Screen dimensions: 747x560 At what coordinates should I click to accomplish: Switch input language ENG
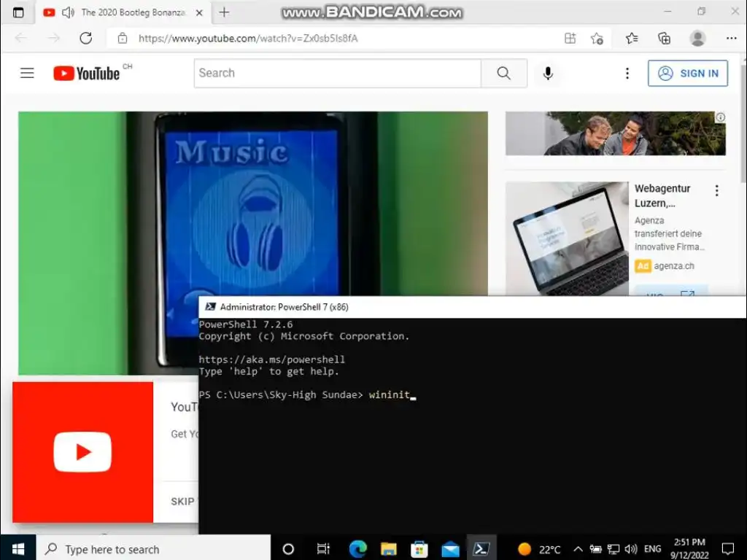tap(652, 549)
